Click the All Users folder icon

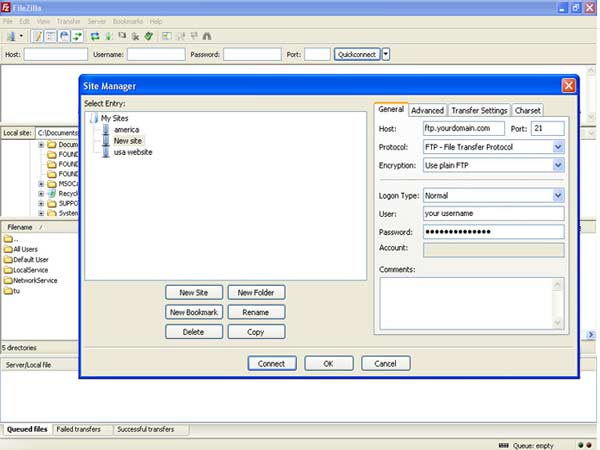point(8,249)
